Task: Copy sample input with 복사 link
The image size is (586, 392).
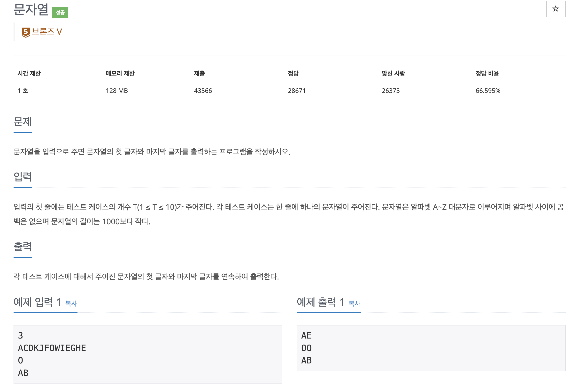Action: (71, 303)
